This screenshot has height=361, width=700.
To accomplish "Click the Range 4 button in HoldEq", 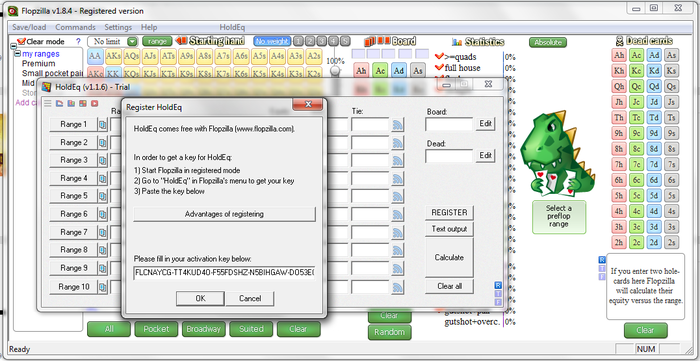I will pyautogui.click(x=73, y=178).
